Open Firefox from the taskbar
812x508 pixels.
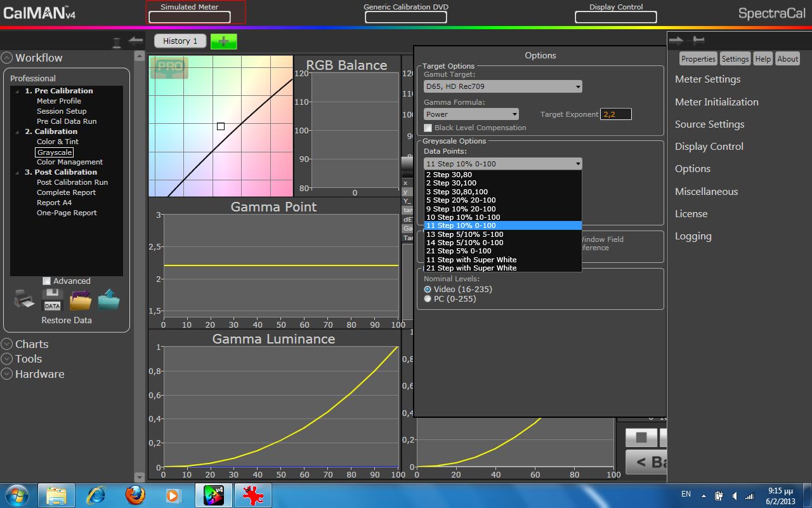134,495
